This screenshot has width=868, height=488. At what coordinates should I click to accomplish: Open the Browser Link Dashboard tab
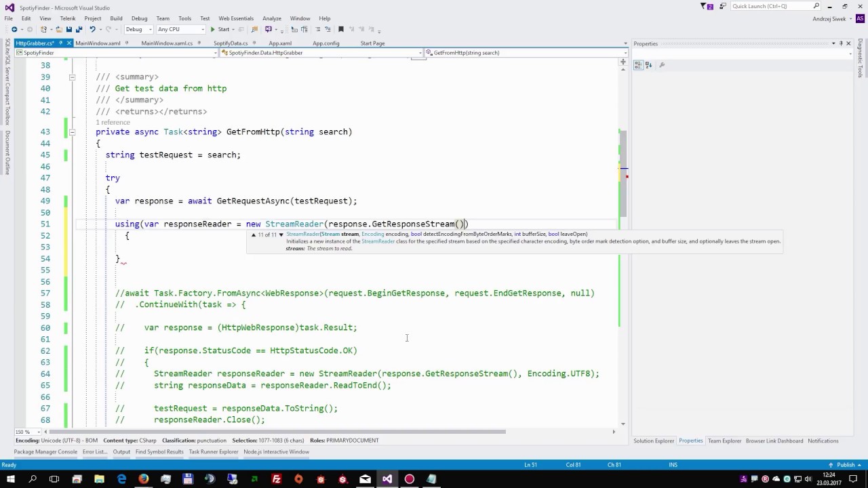(x=774, y=441)
